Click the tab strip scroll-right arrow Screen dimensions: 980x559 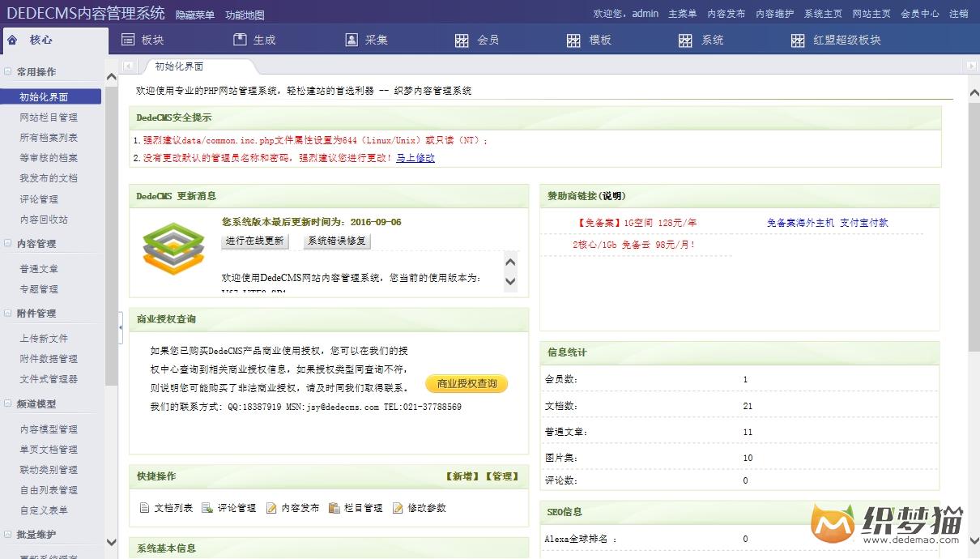(971, 66)
